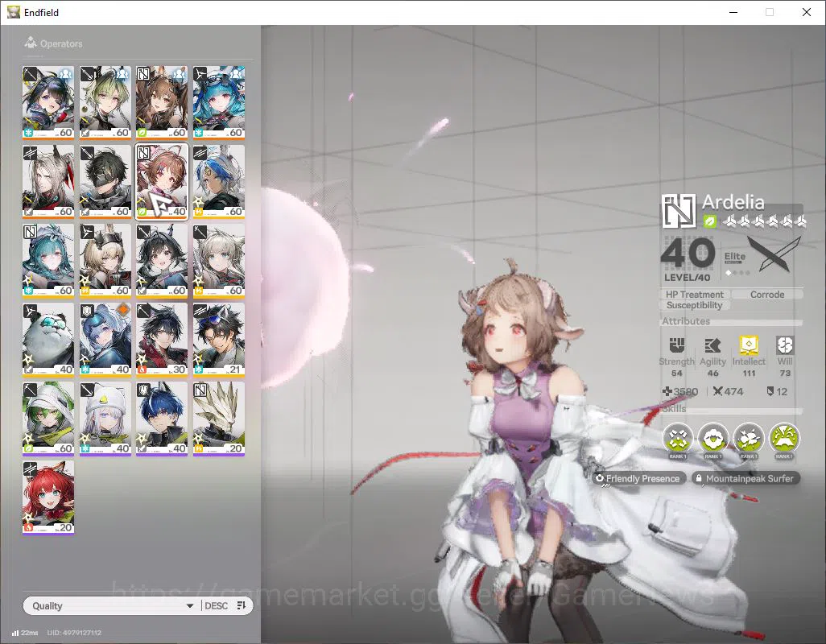
Task: Select the silver-haired horned operator level 60
Action: click(x=48, y=182)
